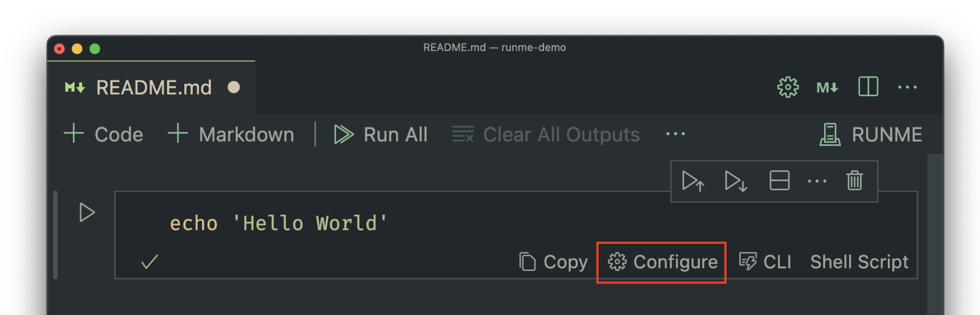Click the green success checkmark of the cell
The width and height of the screenshot is (980, 315).
[x=150, y=262]
